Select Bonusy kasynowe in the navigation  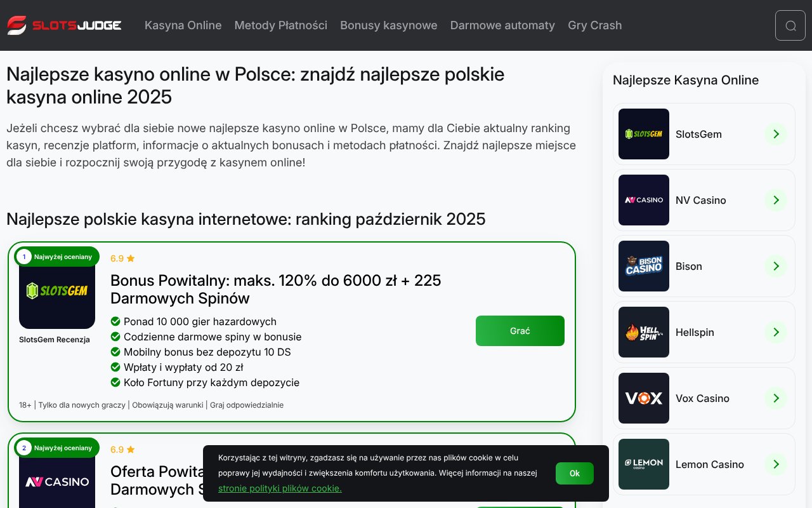point(388,25)
